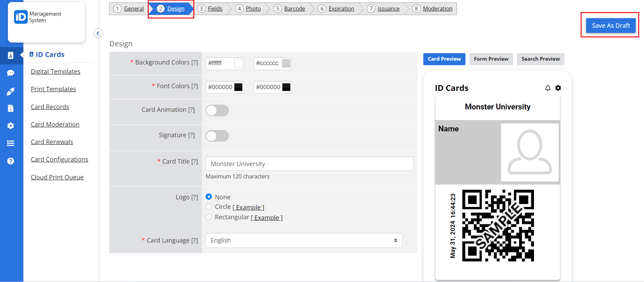Click the Name label on card preview
The width and height of the screenshot is (644, 282).
click(448, 129)
